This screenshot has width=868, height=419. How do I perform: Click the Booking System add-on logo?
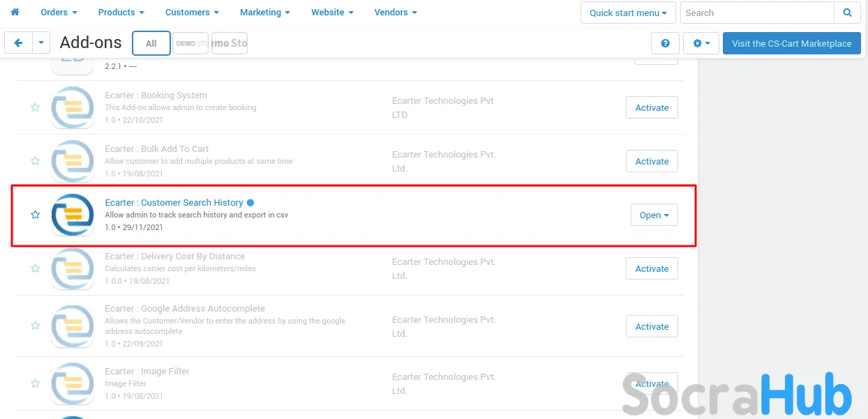(x=73, y=107)
